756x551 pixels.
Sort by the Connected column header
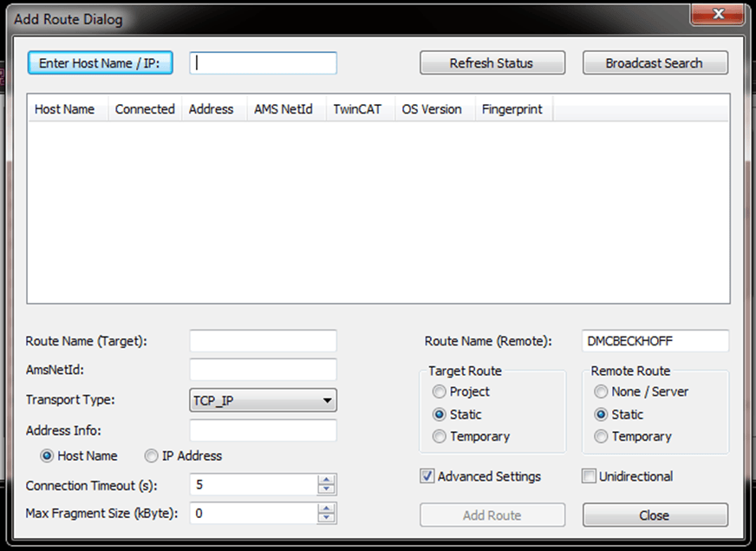click(145, 109)
